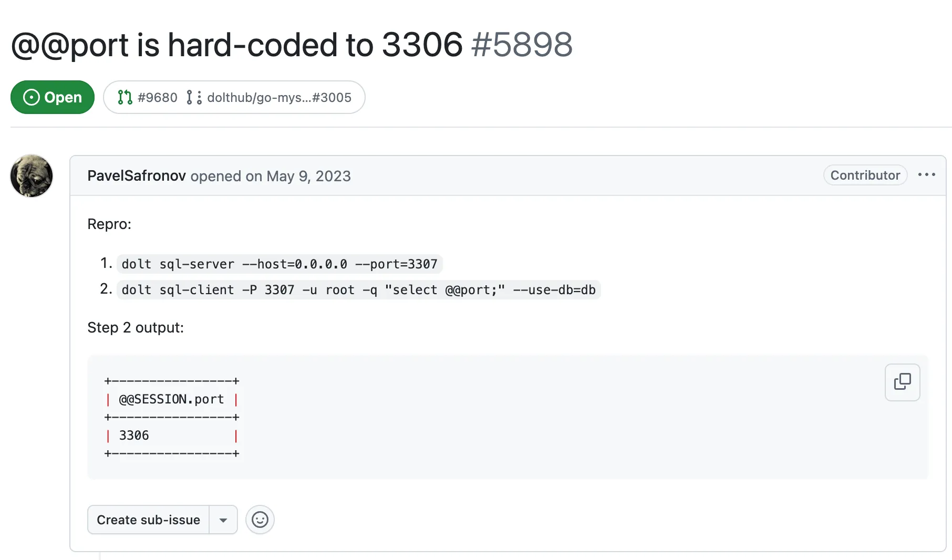Copy the code block output
952x560 pixels.
pyautogui.click(x=902, y=382)
